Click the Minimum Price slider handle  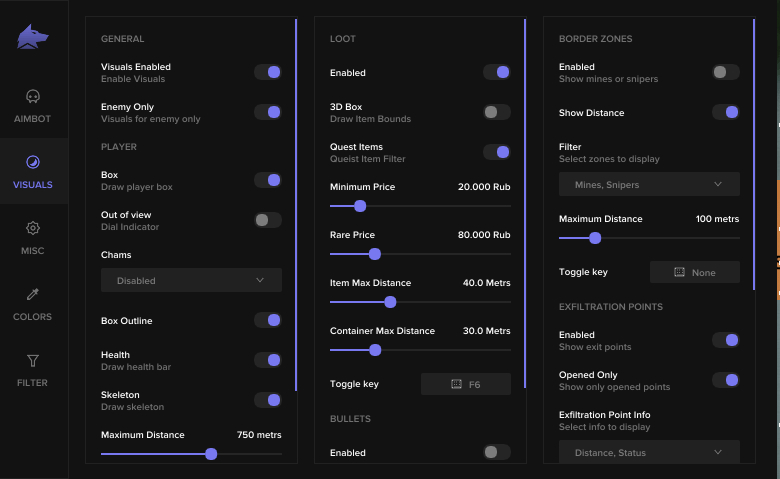(x=360, y=206)
